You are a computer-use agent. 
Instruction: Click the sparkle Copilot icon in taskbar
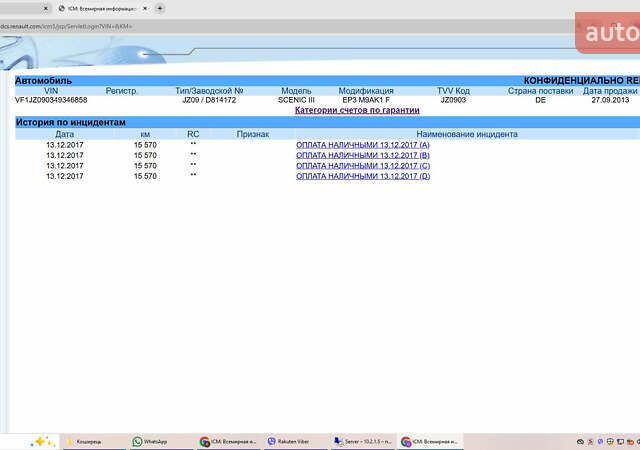pyautogui.click(x=42, y=441)
